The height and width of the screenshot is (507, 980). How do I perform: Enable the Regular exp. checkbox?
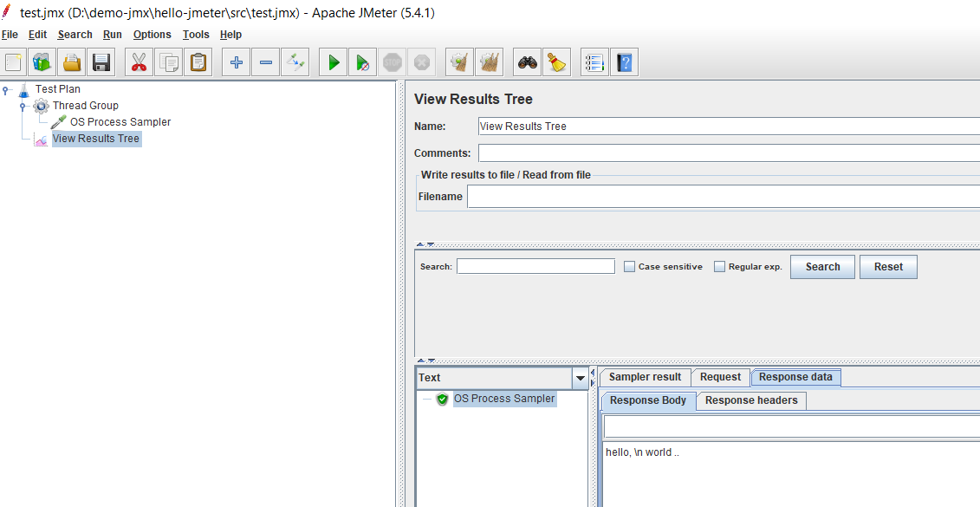[719, 266]
